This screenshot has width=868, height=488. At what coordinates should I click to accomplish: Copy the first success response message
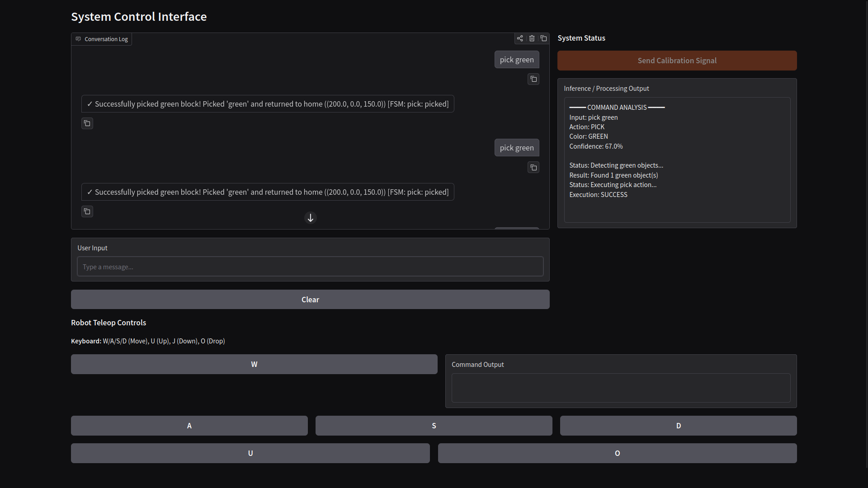(87, 123)
